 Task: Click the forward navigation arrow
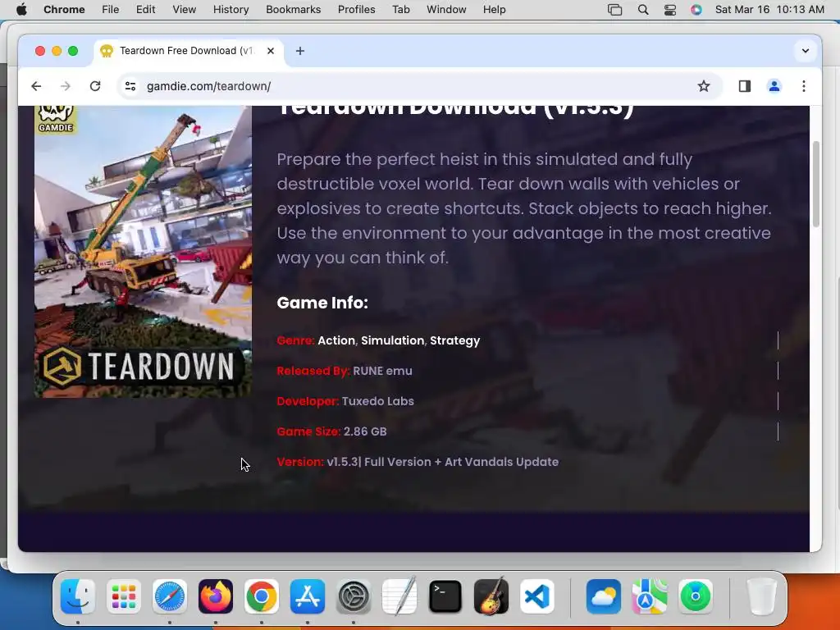click(x=66, y=86)
